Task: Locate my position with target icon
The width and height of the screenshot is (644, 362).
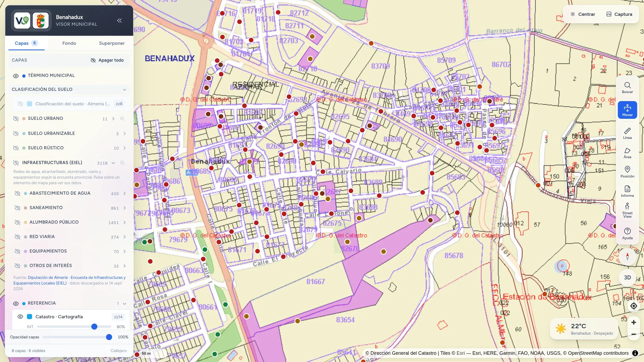Action: point(634,306)
